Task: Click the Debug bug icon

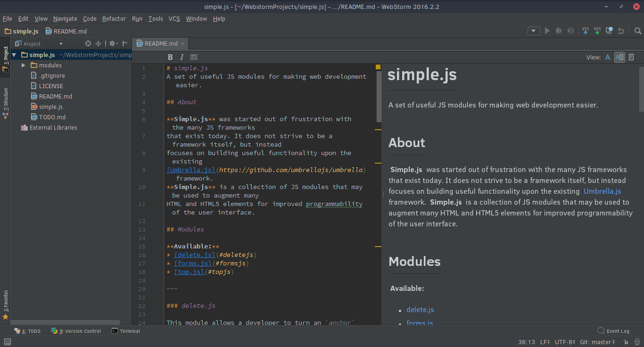Action: point(559,31)
